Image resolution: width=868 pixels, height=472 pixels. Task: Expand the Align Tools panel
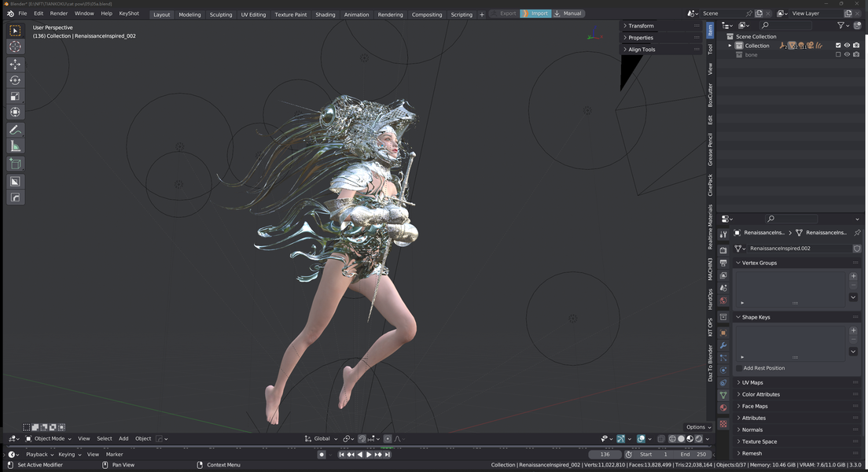click(x=642, y=50)
